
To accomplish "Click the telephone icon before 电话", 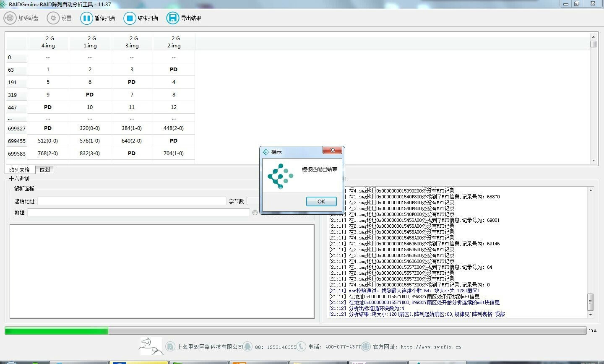I will pyautogui.click(x=301, y=346).
